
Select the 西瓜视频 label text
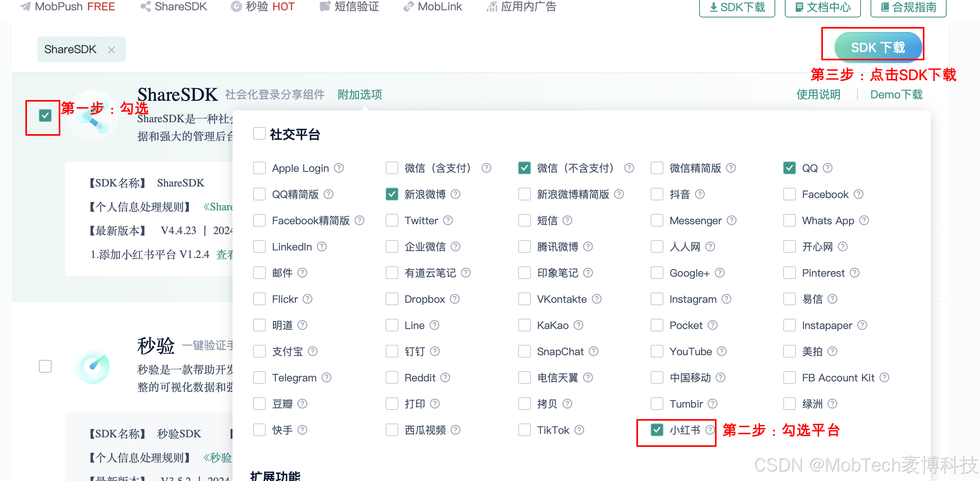[x=425, y=430]
